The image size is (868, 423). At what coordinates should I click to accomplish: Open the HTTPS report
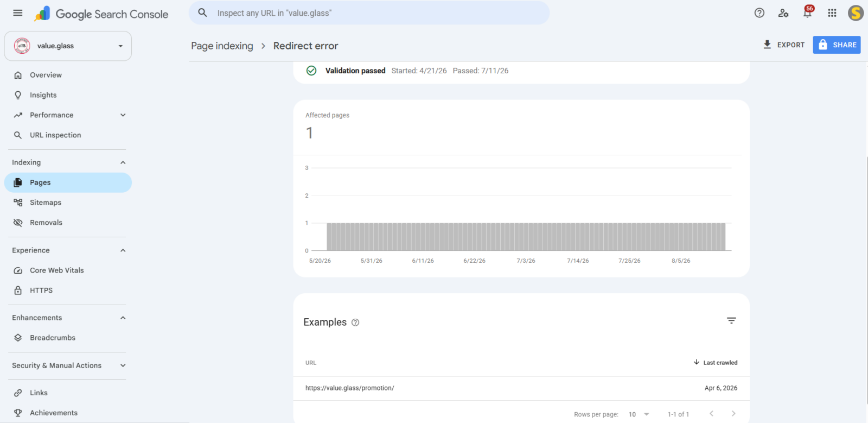pyautogui.click(x=68, y=291)
